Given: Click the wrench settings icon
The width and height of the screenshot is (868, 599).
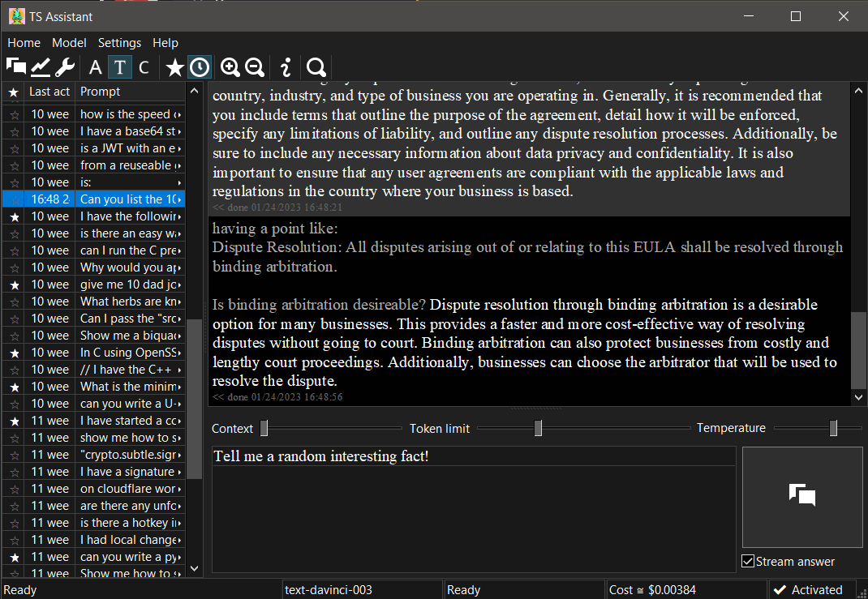Looking at the screenshot, I should click(64, 67).
